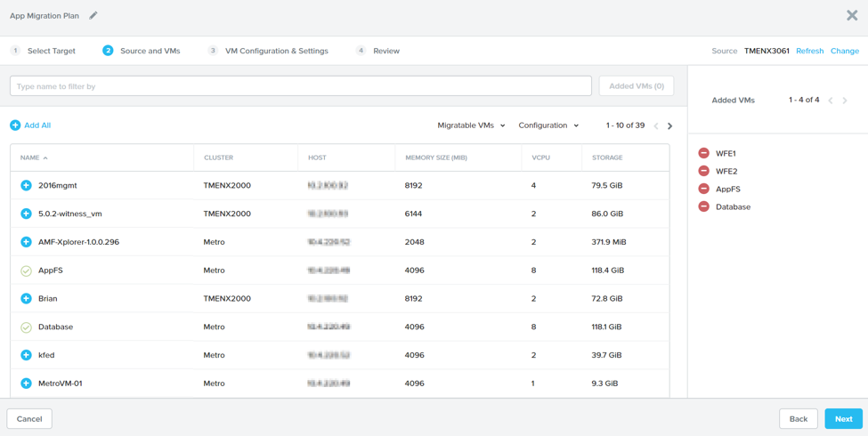Click the 118.1 GiB storage value
The height and width of the screenshot is (436, 868).
(607, 327)
